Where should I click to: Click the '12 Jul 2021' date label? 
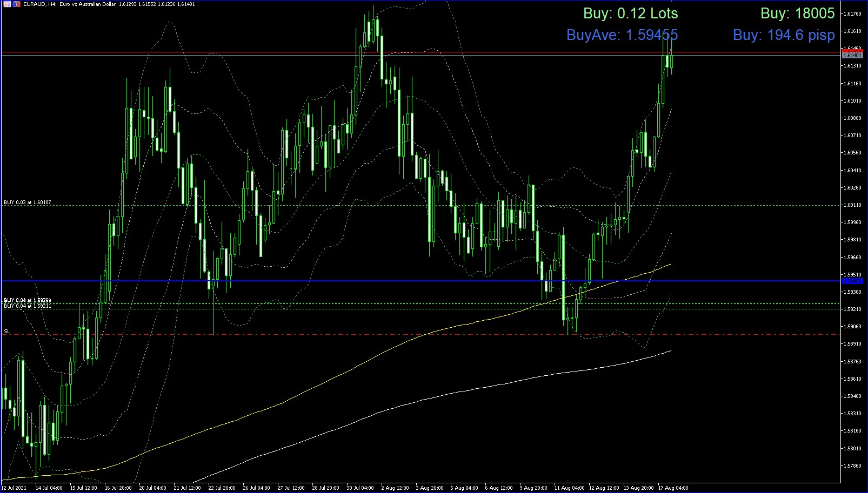(x=14, y=488)
